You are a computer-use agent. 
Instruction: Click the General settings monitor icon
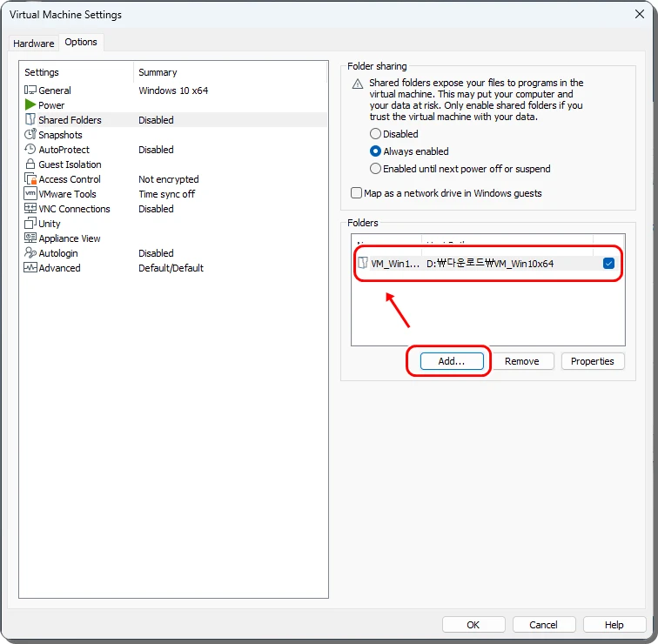[30, 91]
